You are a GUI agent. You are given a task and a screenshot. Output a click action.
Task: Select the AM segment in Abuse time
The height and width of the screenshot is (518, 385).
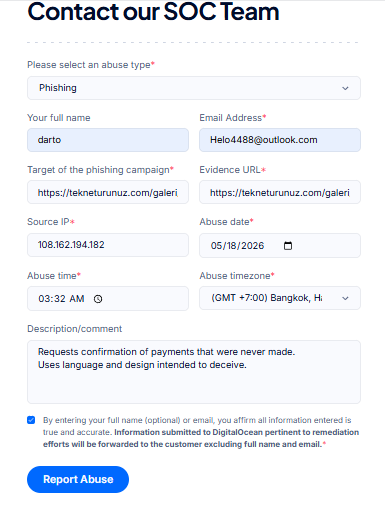point(77,299)
